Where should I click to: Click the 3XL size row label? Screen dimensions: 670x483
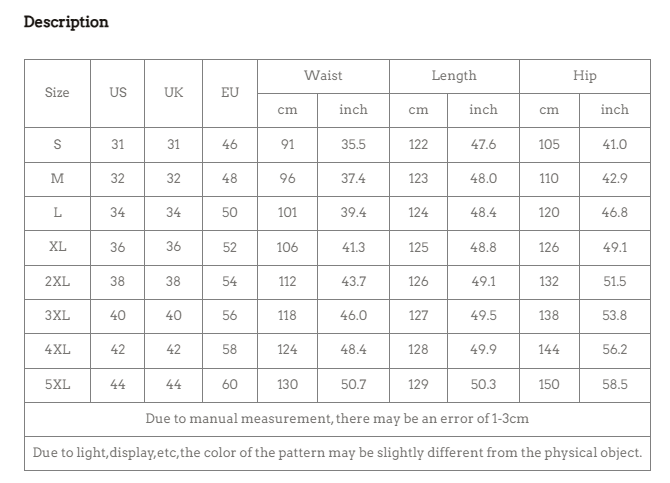pyautogui.click(x=57, y=316)
